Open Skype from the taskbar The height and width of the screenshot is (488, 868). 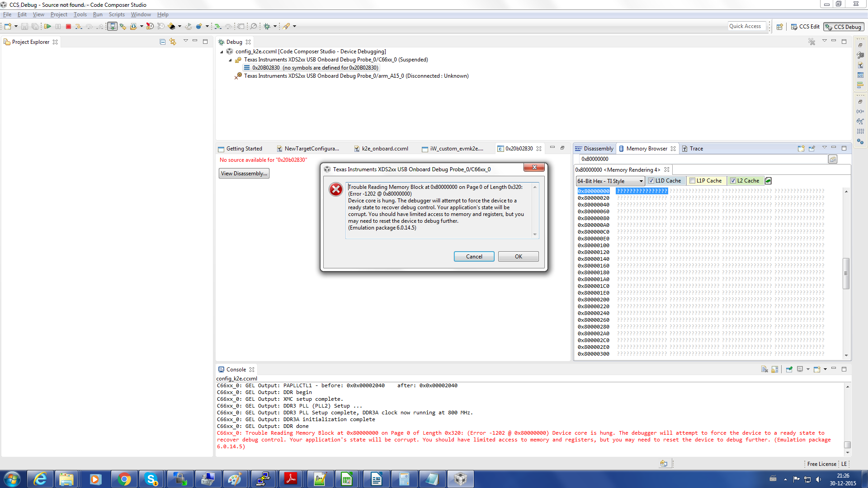[x=151, y=479]
